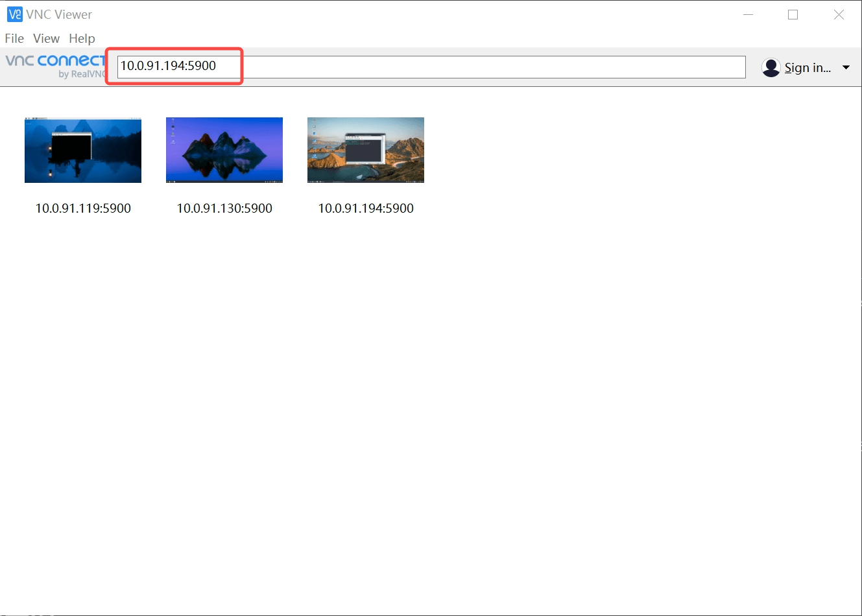
Task: Expand the Sign in dropdown arrow
Action: point(846,67)
